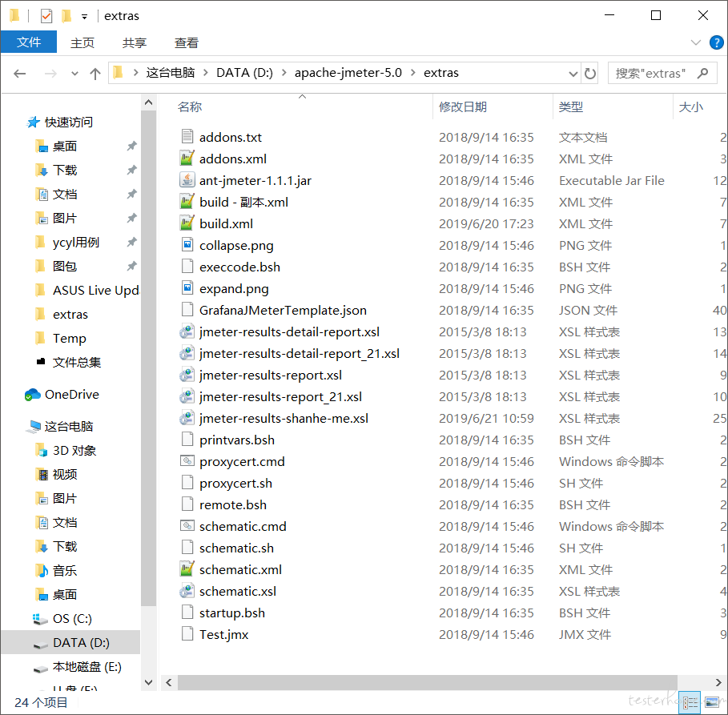Expand path chevron after apache-jmeter-5.0
The height and width of the screenshot is (715, 728).
(412, 73)
